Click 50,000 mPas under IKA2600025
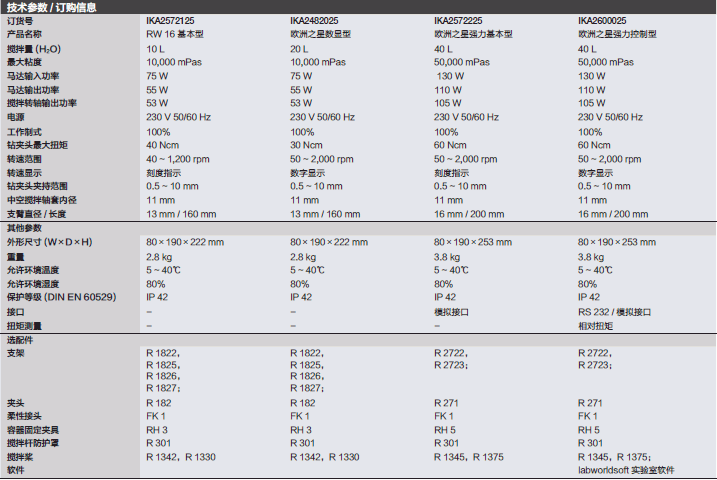717x480 pixels. (605, 62)
